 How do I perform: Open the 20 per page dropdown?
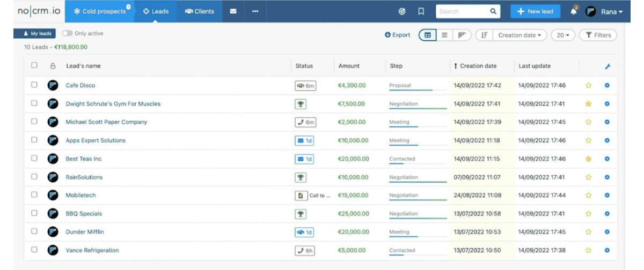(563, 35)
